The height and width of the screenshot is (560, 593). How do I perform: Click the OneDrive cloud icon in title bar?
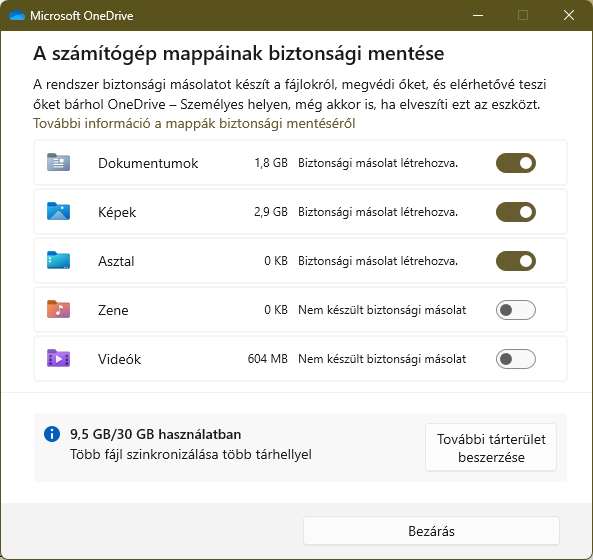click(17, 16)
